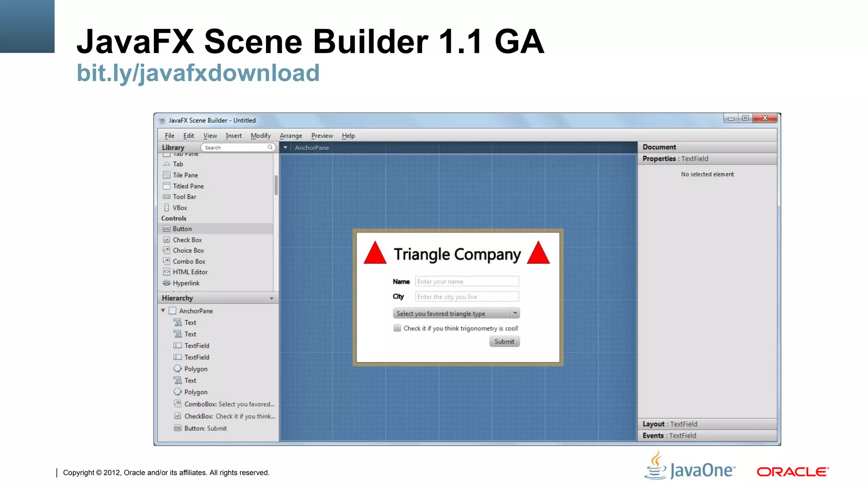Open the Help menu
Screen dimensions: 868x488
point(348,136)
